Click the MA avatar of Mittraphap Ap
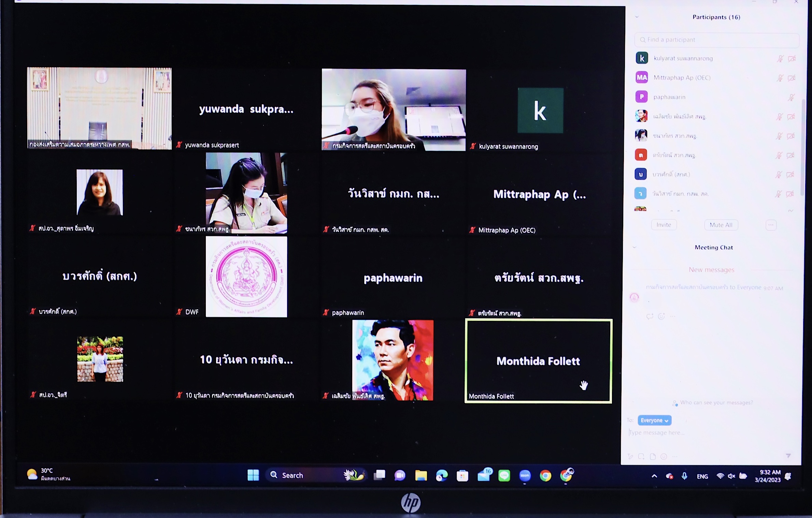Viewport: 812px width, 518px height. coord(642,77)
